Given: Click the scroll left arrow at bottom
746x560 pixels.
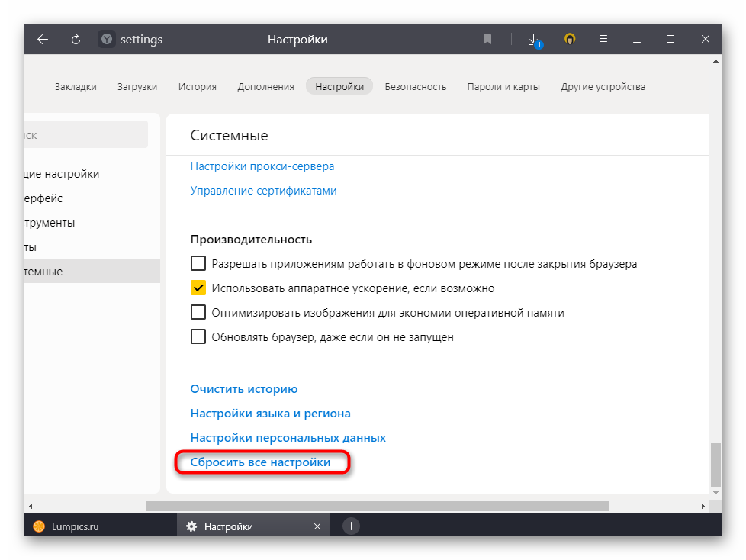Looking at the screenshot, I should 31,506.
